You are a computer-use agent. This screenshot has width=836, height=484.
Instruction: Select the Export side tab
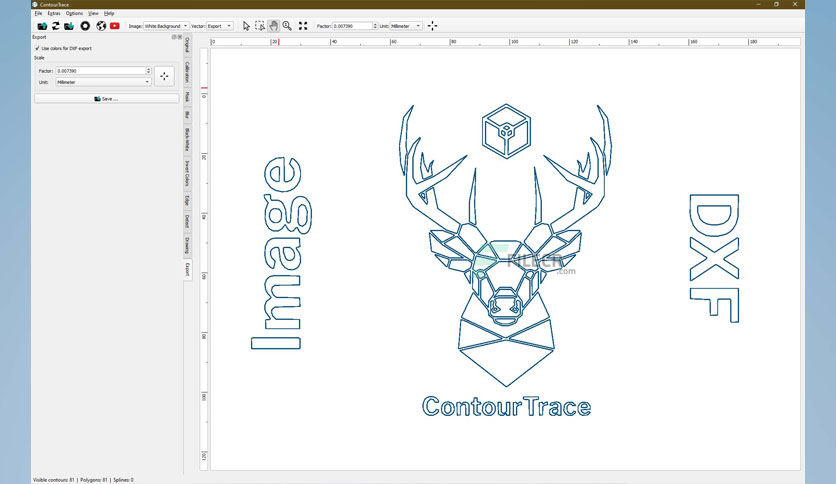[187, 270]
